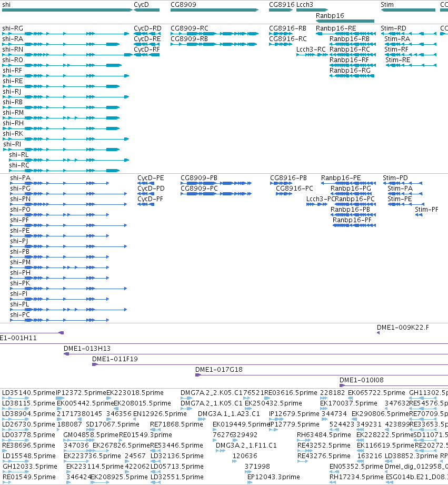Select the shi-PA protein label
Screen dimensions: 448x485
tap(21, 178)
